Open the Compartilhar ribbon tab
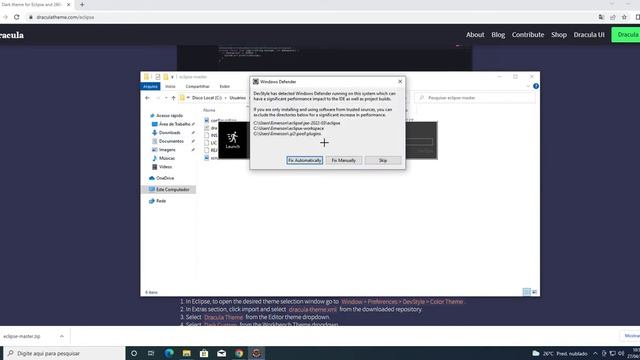Viewport: 640px width, 360px height. tap(198, 87)
